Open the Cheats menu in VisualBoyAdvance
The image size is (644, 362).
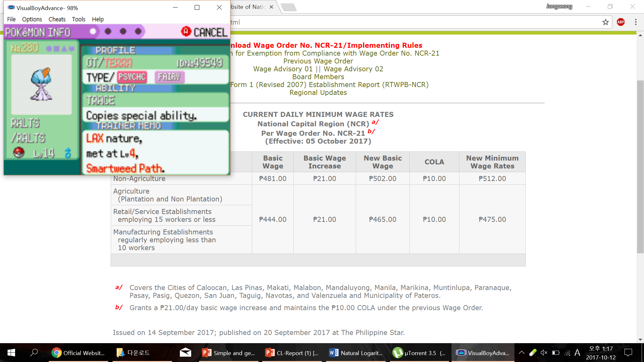pyautogui.click(x=57, y=19)
